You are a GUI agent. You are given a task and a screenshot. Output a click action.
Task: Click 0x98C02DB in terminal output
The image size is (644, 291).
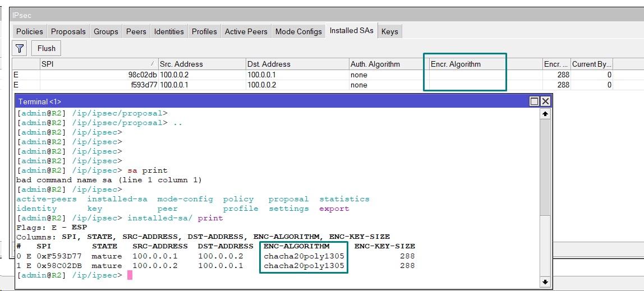pos(59,266)
